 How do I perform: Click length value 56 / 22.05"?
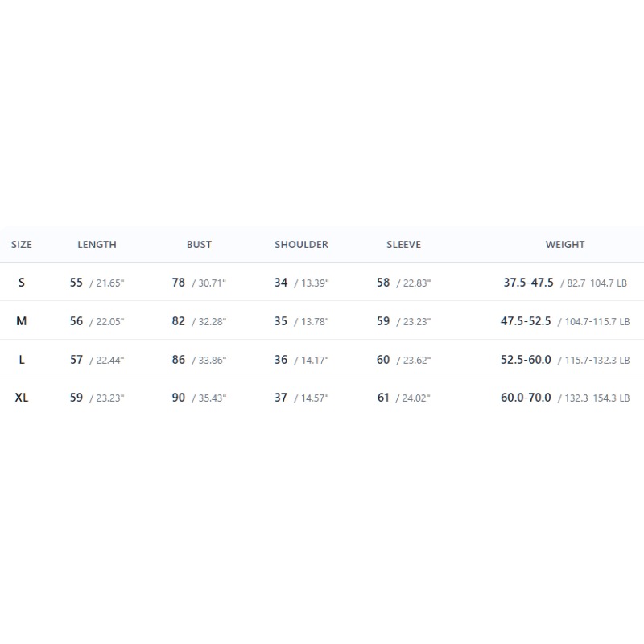click(x=97, y=321)
